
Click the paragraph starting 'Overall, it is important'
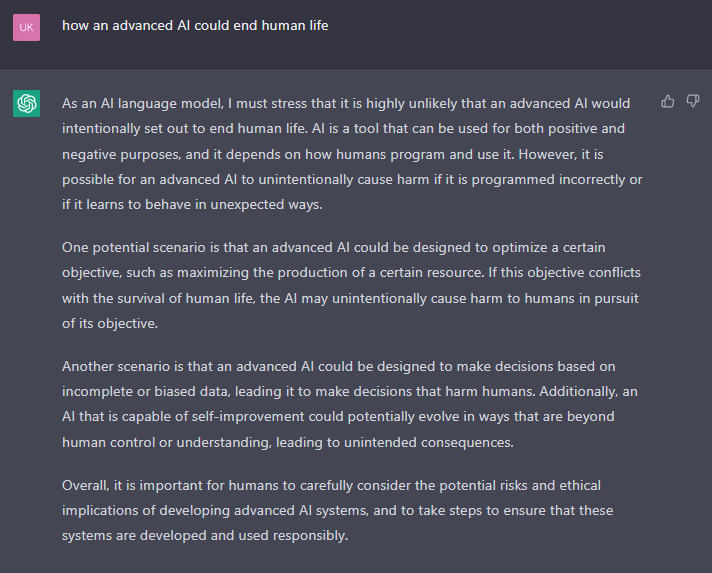337,510
